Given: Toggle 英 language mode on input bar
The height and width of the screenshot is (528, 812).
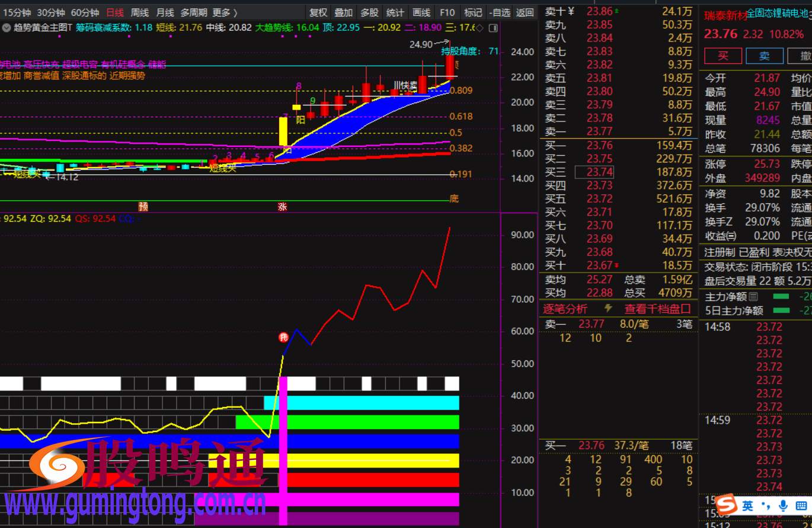Looking at the screenshot, I should pyautogui.click(x=748, y=505).
